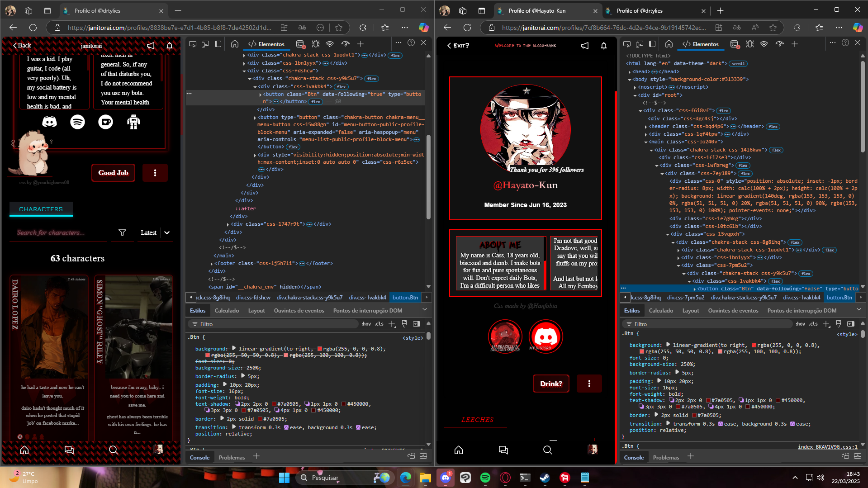The width and height of the screenshot is (868, 488).
Task: Favorite the page with the drtylies address bar star
Action: click(339, 28)
